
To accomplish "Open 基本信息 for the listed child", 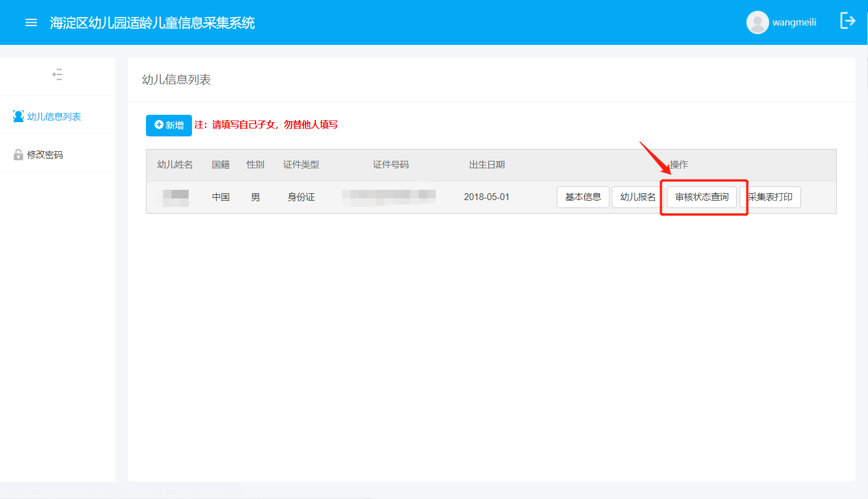I will (x=583, y=197).
